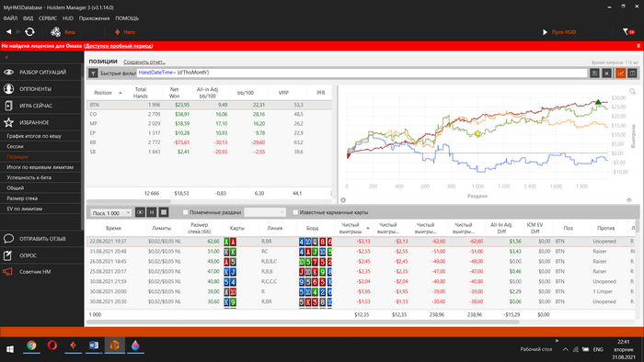Close the red Omaha license warning bar

coord(638,46)
